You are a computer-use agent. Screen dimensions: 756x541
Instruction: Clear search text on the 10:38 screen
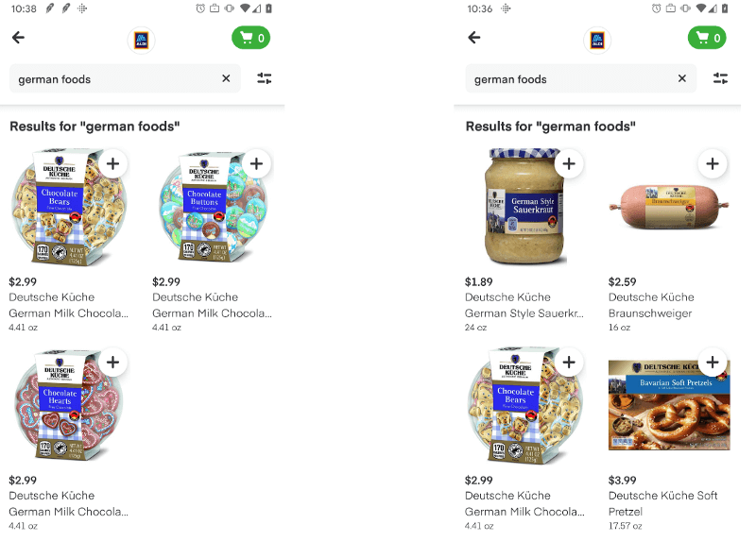[226, 78]
